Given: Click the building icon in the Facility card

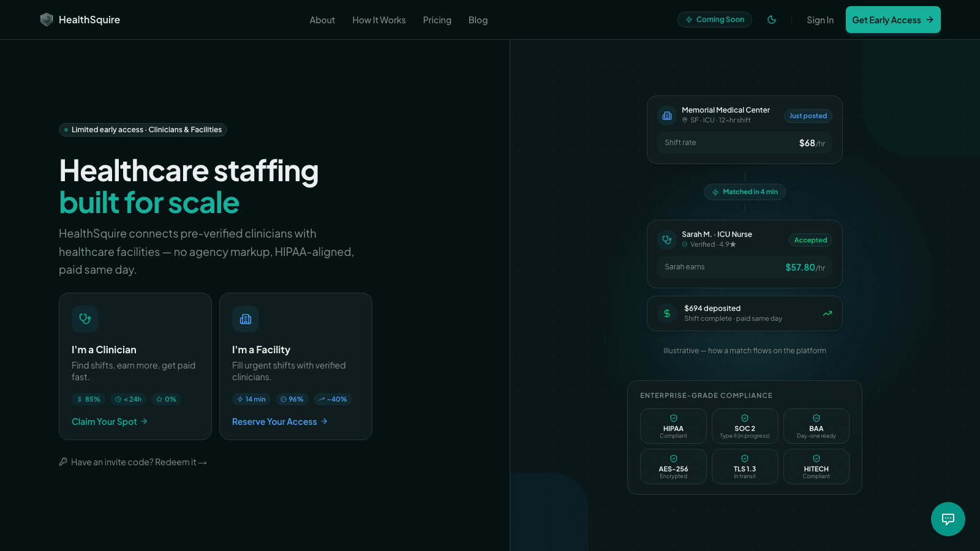Looking at the screenshot, I should coord(246,319).
